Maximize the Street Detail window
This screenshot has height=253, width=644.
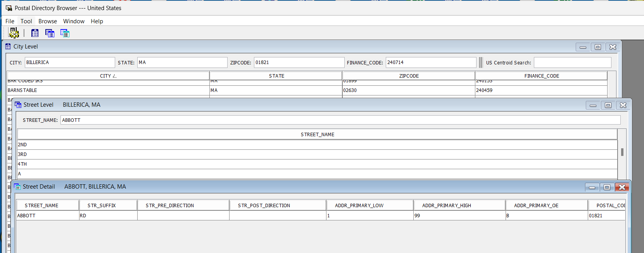click(607, 187)
